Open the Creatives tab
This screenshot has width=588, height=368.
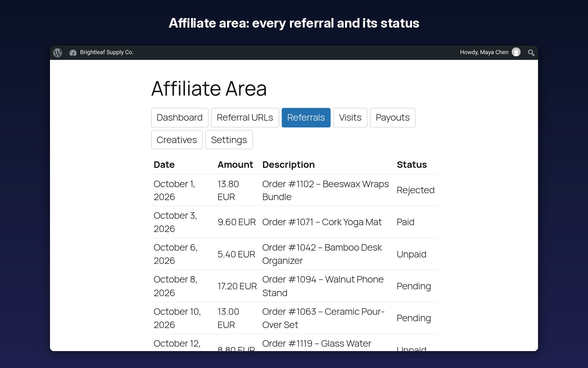click(x=177, y=140)
